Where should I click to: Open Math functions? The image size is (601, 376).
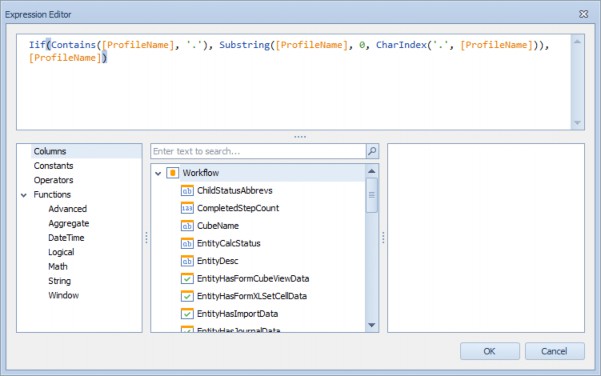[x=58, y=266]
